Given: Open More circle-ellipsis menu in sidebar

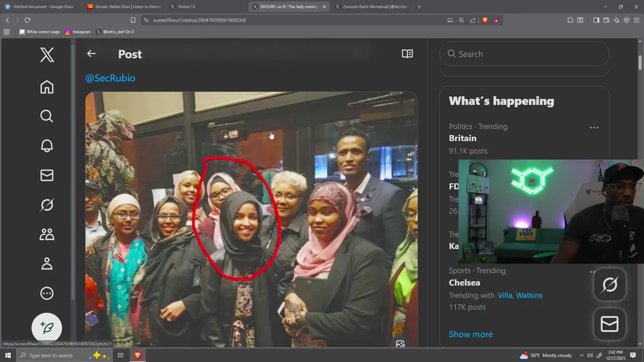Looking at the screenshot, I should 47,293.
